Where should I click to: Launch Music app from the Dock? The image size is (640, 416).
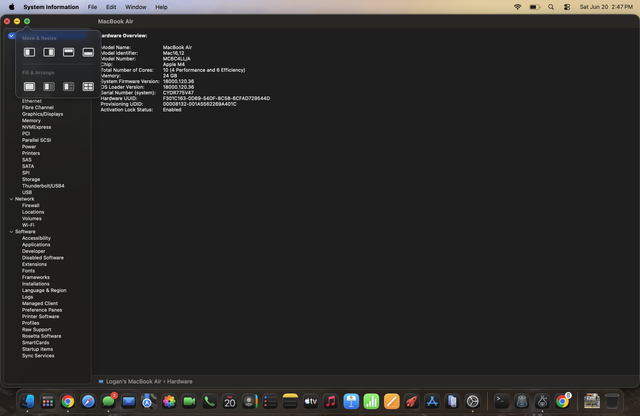click(x=331, y=402)
